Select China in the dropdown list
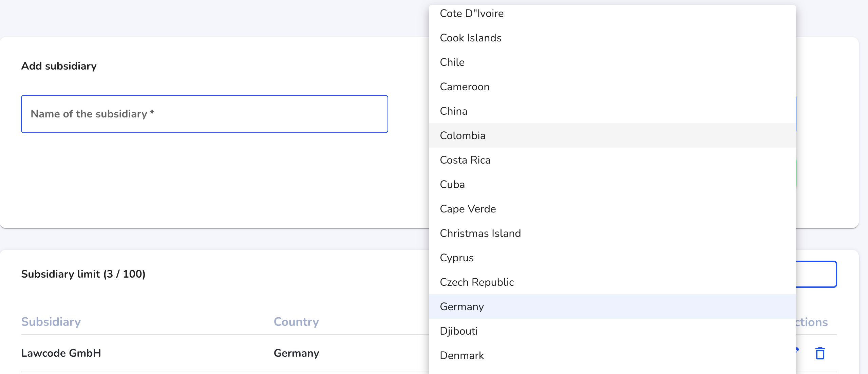Image resolution: width=868 pixels, height=374 pixels. click(612, 111)
